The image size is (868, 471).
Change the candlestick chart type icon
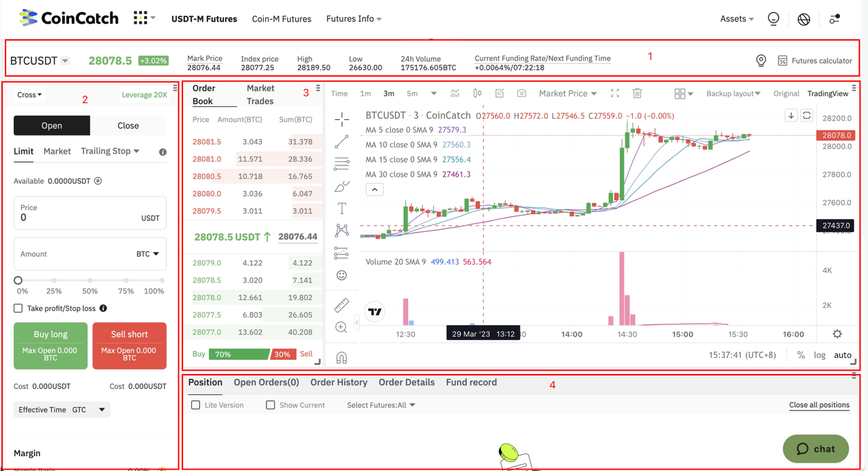pyautogui.click(x=477, y=94)
